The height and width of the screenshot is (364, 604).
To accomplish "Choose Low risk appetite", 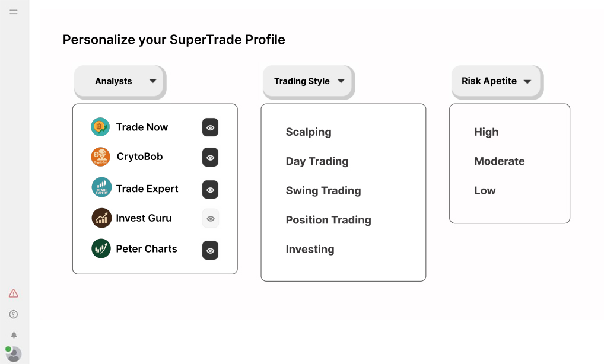I will (485, 191).
